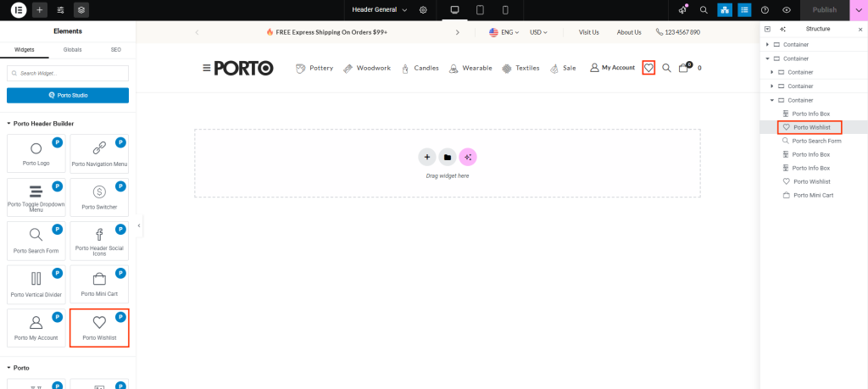868x389 pixels.
Task: Click the layers Structure icon in top bar
Action: click(81, 10)
